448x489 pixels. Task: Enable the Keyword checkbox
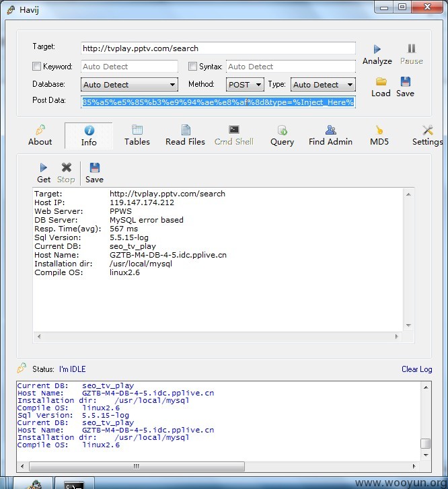click(36, 66)
